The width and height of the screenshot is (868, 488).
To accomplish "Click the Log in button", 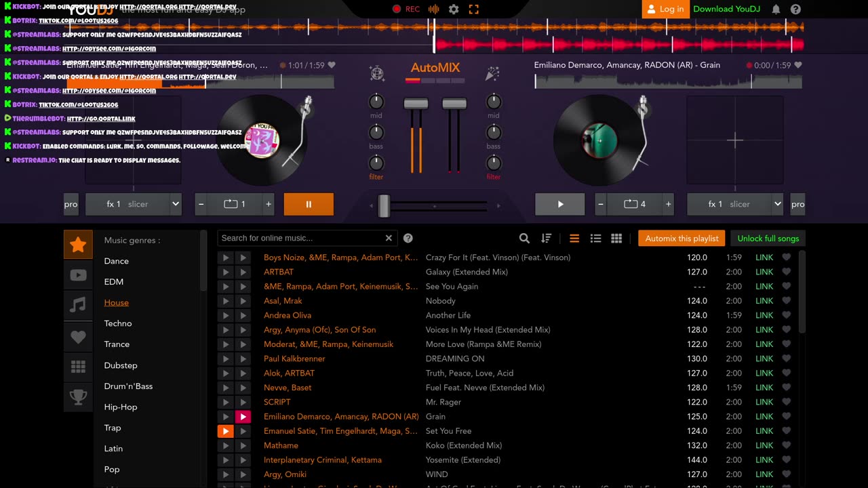I will click(665, 9).
